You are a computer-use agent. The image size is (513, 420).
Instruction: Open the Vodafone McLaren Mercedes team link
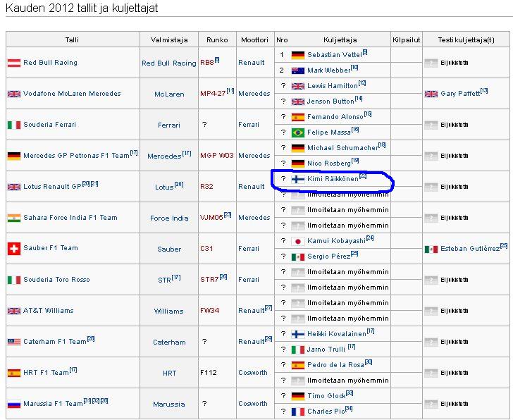72,94
